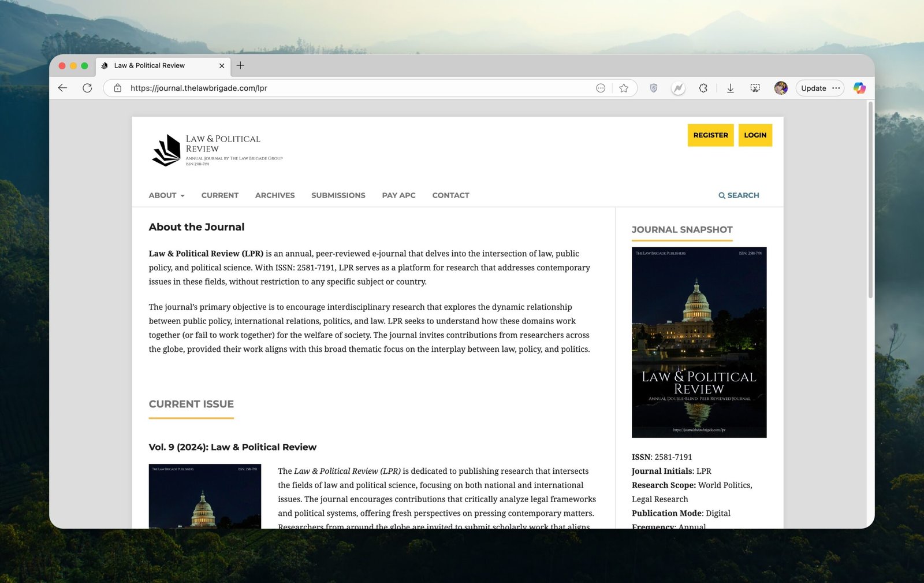Reload the page with refresh icon
This screenshot has width=924, height=583.
pyautogui.click(x=87, y=88)
